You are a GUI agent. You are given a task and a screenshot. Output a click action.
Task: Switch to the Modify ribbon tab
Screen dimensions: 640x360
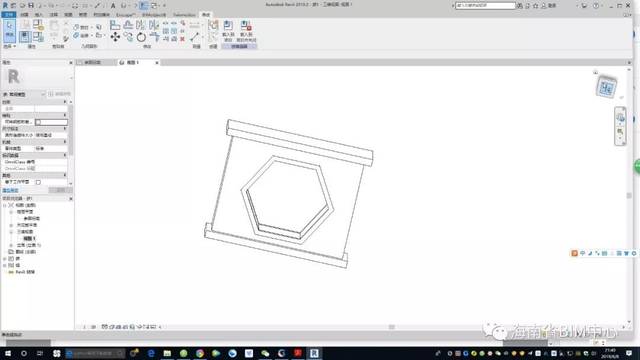pos(206,15)
